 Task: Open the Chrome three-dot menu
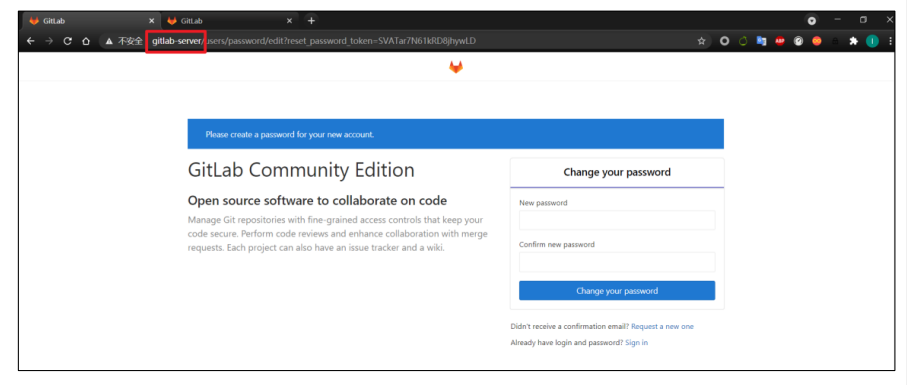[x=890, y=41]
